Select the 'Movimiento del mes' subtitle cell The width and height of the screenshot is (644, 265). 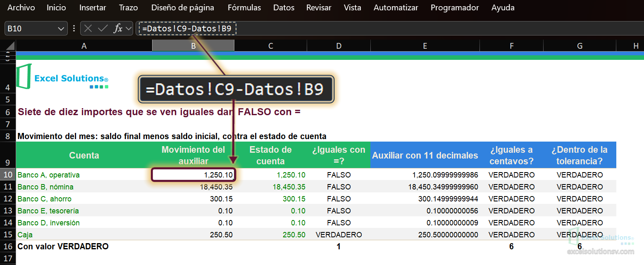click(x=172, y=136)
